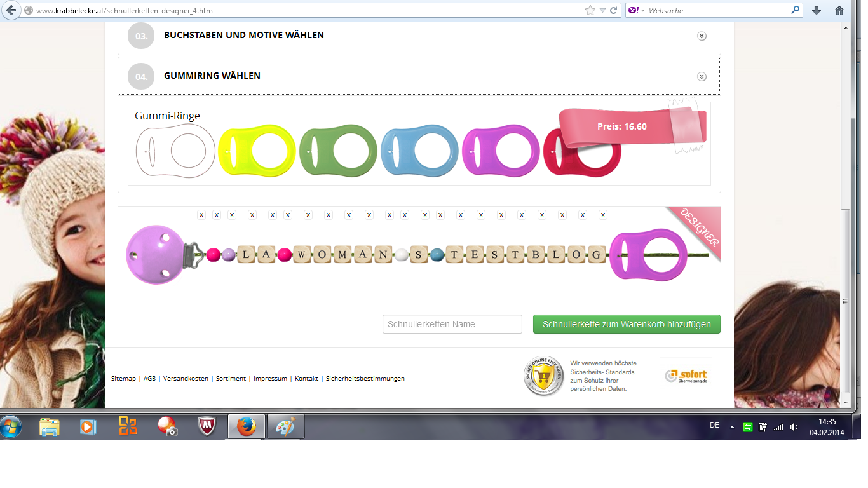
Task: Remove the letter G bead via its X
Action: [603, 215]
